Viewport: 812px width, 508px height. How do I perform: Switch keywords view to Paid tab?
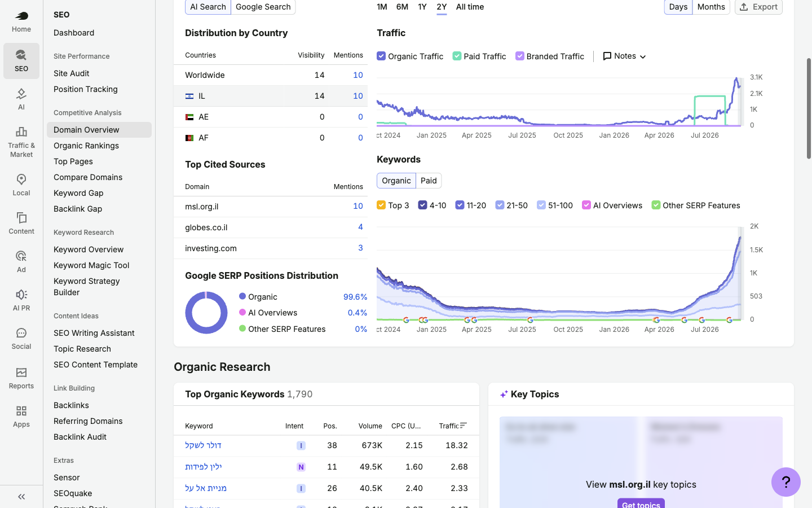coord(429,181)
